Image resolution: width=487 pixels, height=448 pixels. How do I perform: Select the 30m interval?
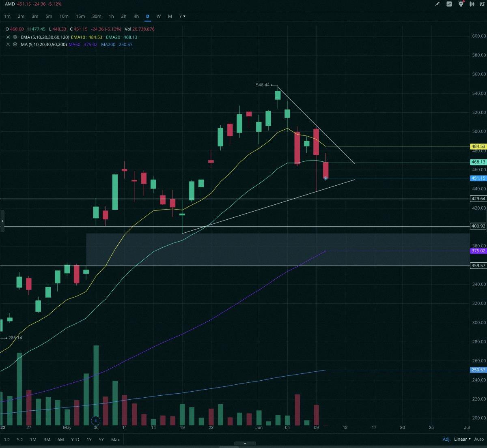pos(97,16)
